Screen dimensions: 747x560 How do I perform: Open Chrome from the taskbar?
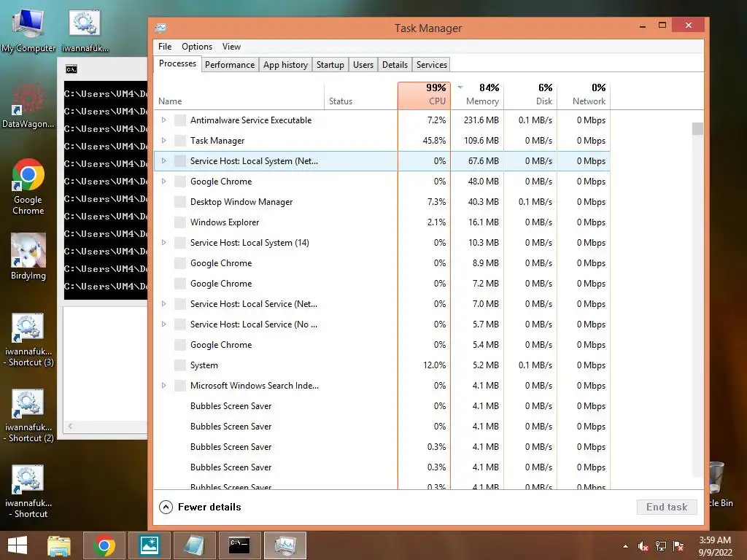point(104,545)
